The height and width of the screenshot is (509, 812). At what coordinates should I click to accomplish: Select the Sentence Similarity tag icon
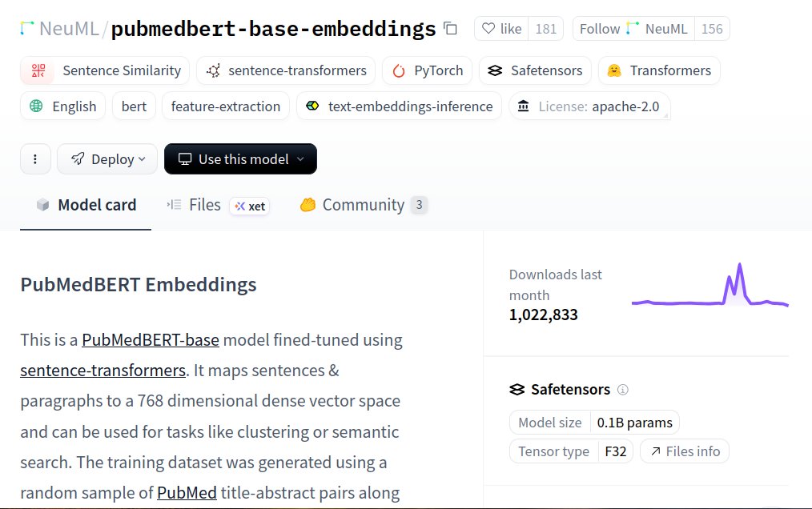click(38, 70)
